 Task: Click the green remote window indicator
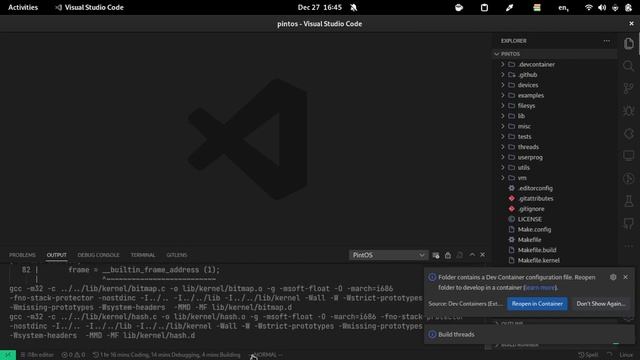tap(8, 355)
